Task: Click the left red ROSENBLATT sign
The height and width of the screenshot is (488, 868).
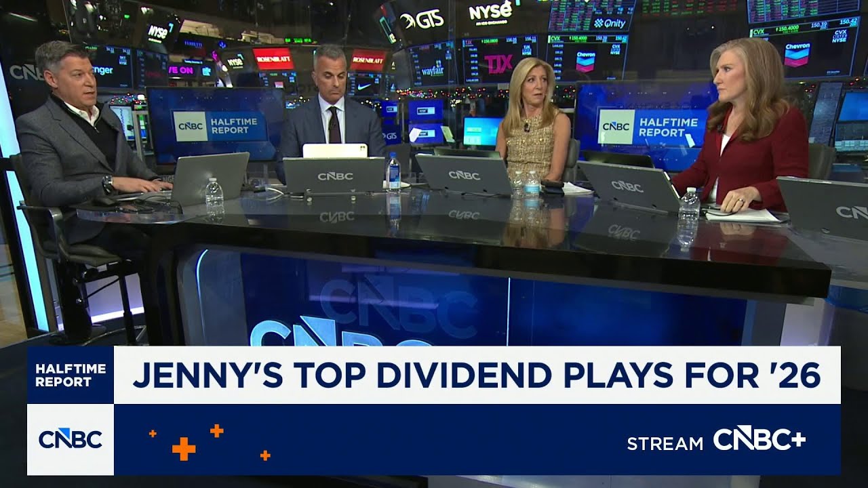Action: [x=273, y=59]
